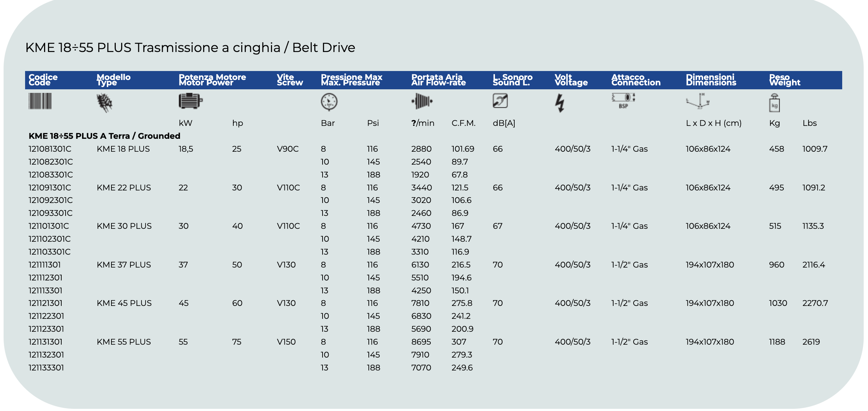Click the lightning bolt voltage icon
Image resolution: width=868 pixels, height=411 pixels.
click(561, 101)
